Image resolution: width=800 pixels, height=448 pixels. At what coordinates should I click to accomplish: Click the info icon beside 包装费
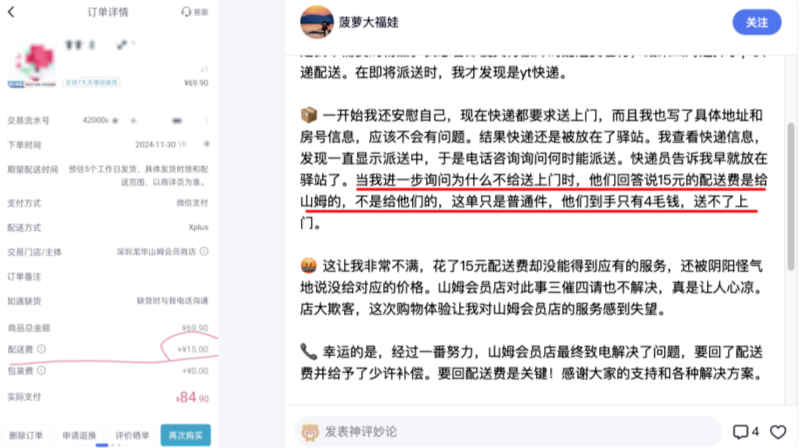(41, 370)
